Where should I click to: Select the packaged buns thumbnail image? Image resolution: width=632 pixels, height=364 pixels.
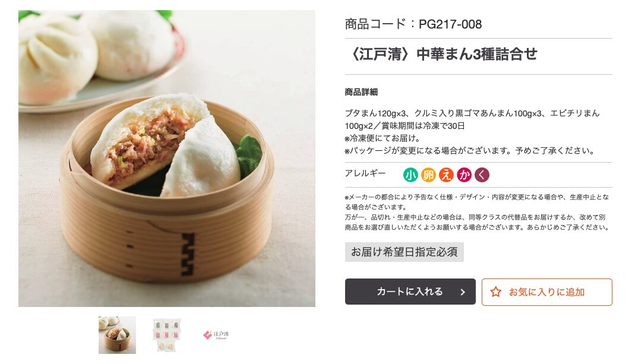pyautogui.click(x=166, y=335)
